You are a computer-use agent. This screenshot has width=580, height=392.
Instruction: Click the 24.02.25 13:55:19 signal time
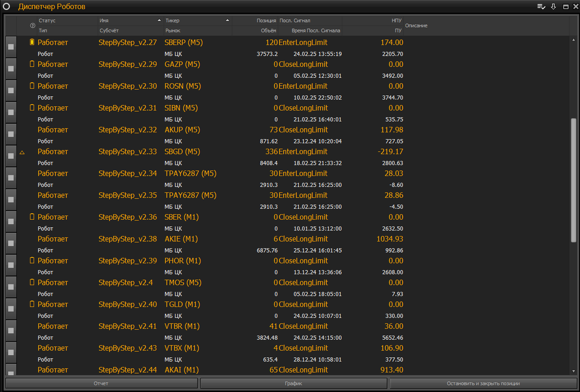318,54
